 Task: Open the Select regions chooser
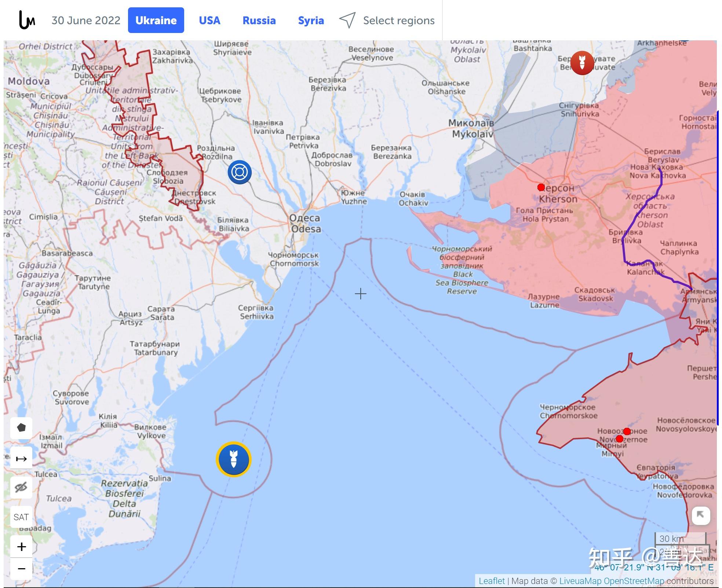[399, 21]
